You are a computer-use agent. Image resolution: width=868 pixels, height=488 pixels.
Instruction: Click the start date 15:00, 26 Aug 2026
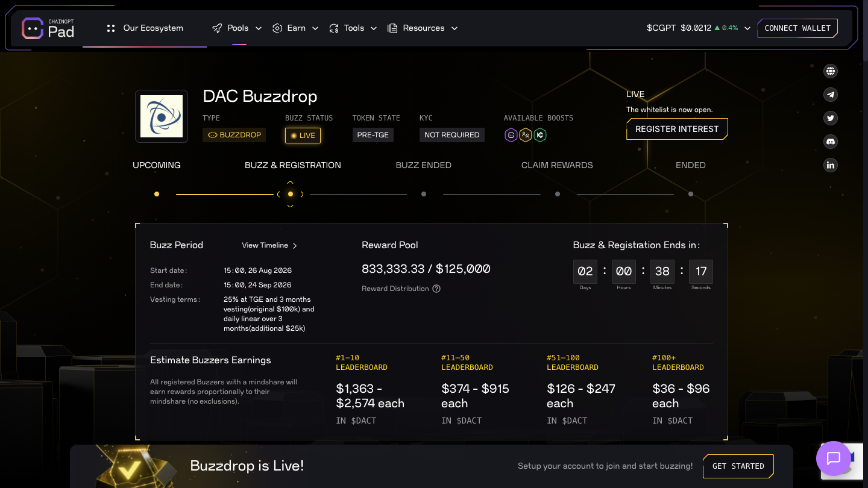pos(257,271)
